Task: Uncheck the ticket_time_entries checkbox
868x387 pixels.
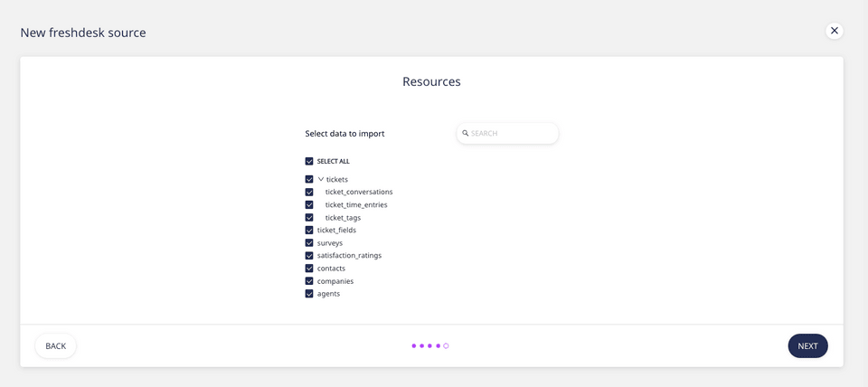Action: 309,205
